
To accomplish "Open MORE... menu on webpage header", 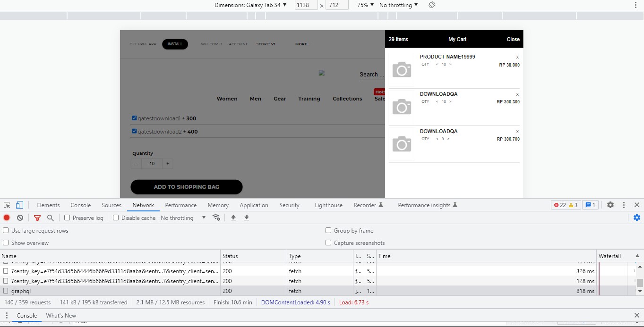I will [x=303, y=44].
